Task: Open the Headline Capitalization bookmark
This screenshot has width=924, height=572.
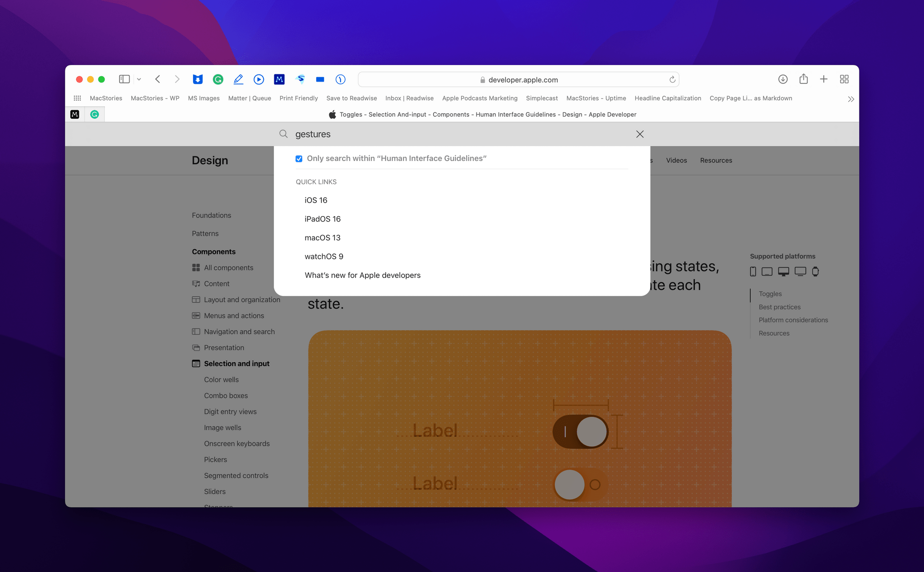Action: point(668,98)
